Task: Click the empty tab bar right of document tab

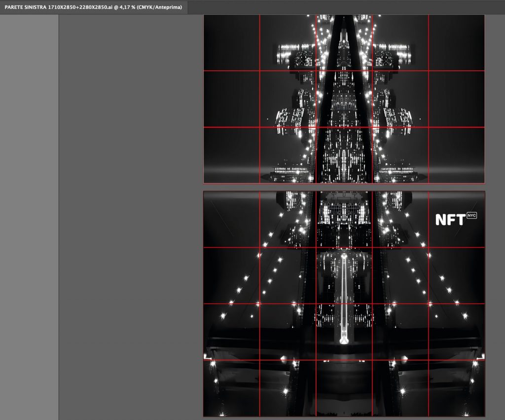Action: [345, 7]
